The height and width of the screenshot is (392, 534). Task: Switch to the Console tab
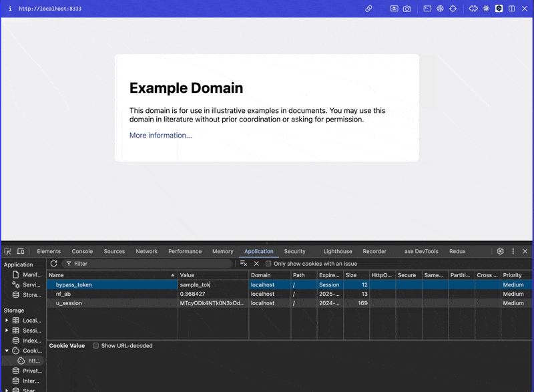(82, 251)
